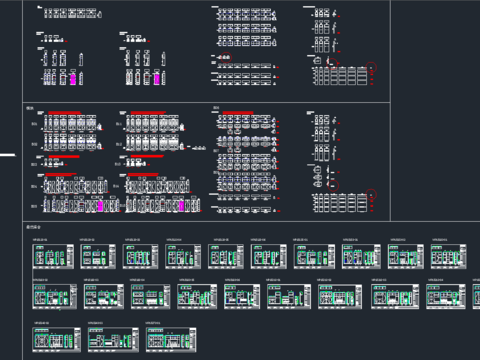The height and width of the screenshot is (360, 480).
Task: Click the red bar above the middle panel's first elevation
Action: pos(65,113)
